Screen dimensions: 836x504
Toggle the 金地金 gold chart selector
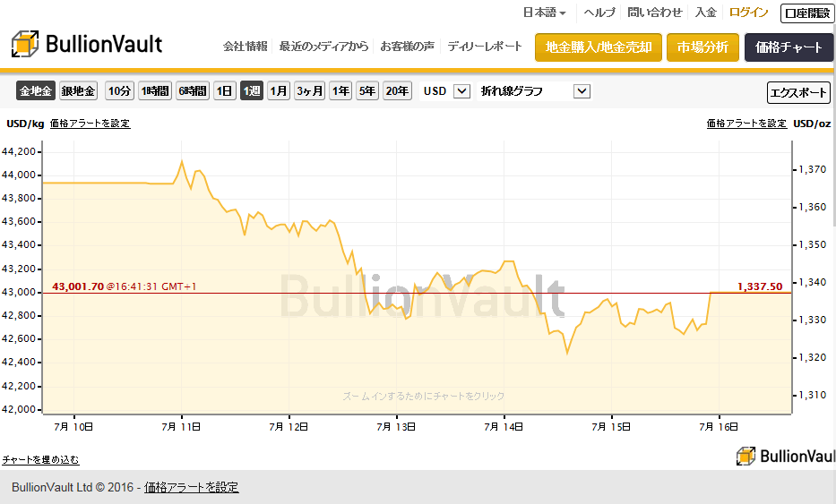click(36, 91)
